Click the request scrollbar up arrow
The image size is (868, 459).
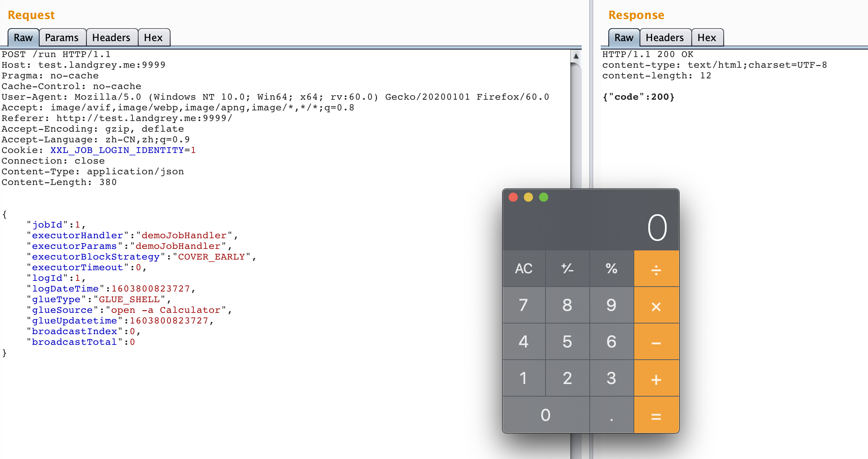coord(576,56)
